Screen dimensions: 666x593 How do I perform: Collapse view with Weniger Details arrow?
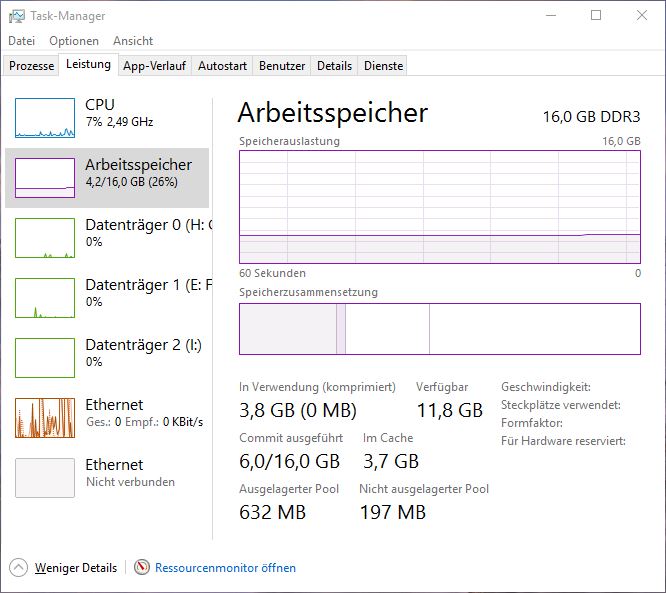pyautogui.click(x=19, y=568)
